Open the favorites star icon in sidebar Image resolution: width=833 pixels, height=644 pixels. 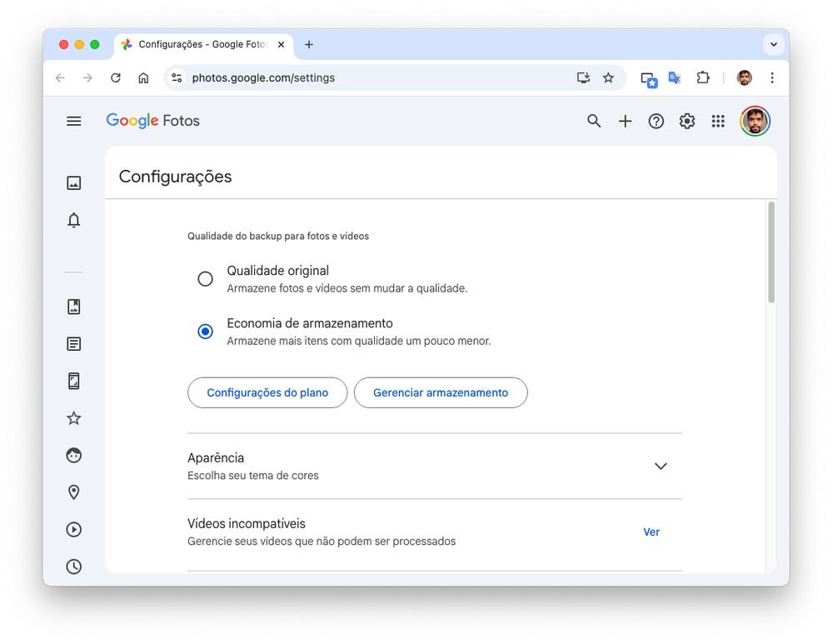(74, 418)
